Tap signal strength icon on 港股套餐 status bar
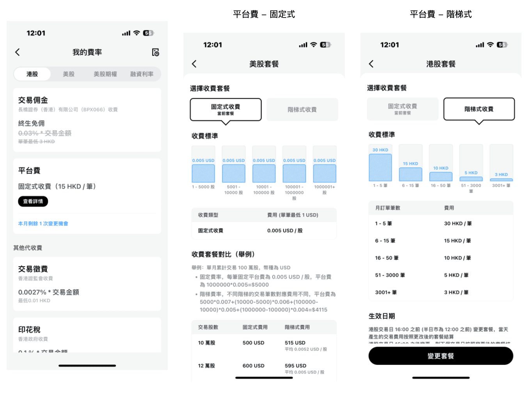The width and height of the screenshot is (532, 400). 480,45
